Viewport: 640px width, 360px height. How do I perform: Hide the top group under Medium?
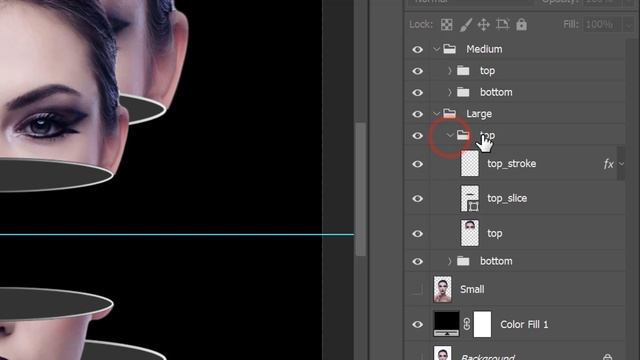pyautogui.click(x=417, y=71)
